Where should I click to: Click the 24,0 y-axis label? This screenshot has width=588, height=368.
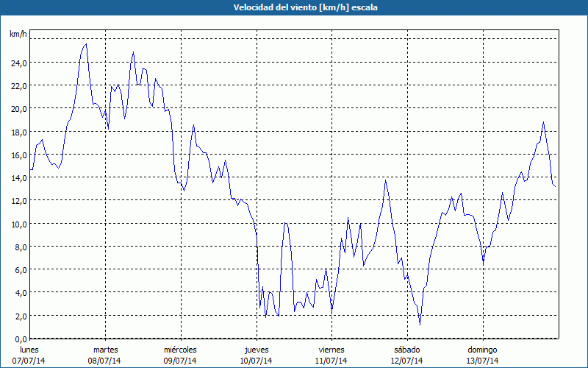pyautogui.click(x=18, y=63)
